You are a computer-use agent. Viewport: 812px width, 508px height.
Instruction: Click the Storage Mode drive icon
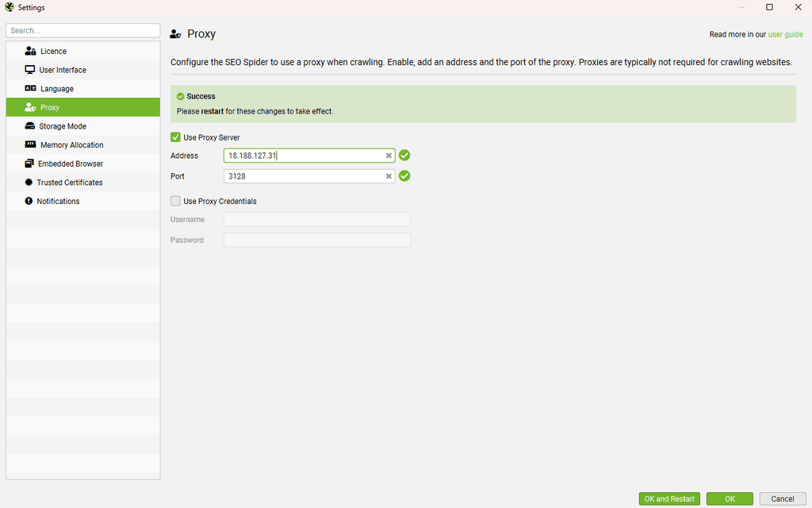(30, 126)
